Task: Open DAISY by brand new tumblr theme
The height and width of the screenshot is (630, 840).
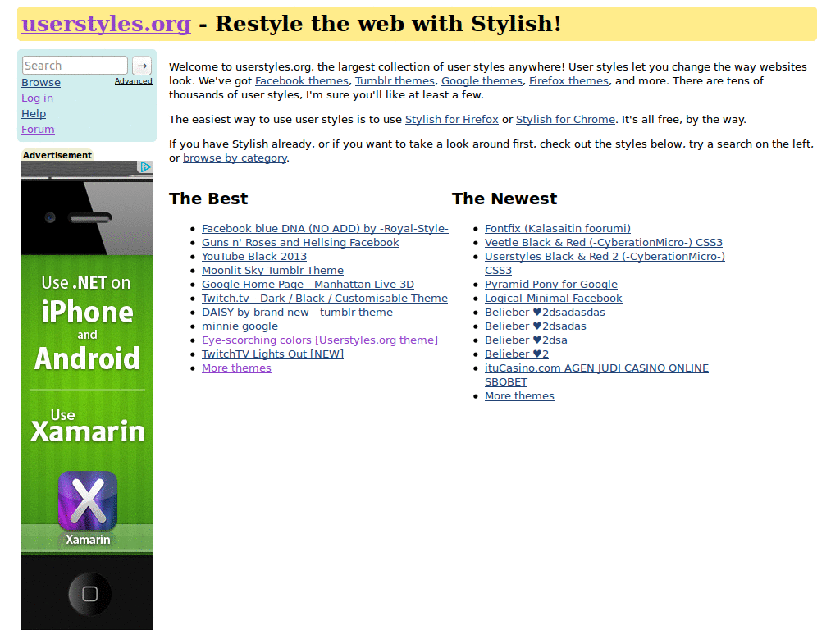Action: tap(297, 313)
